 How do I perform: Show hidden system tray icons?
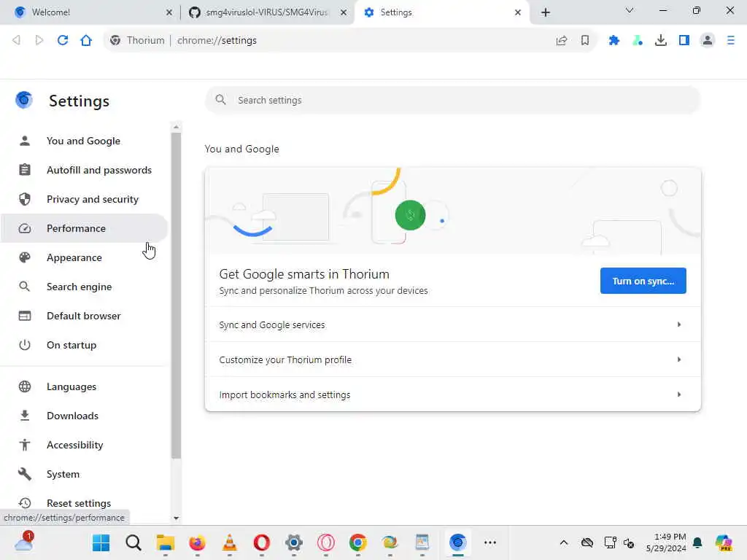564,542
